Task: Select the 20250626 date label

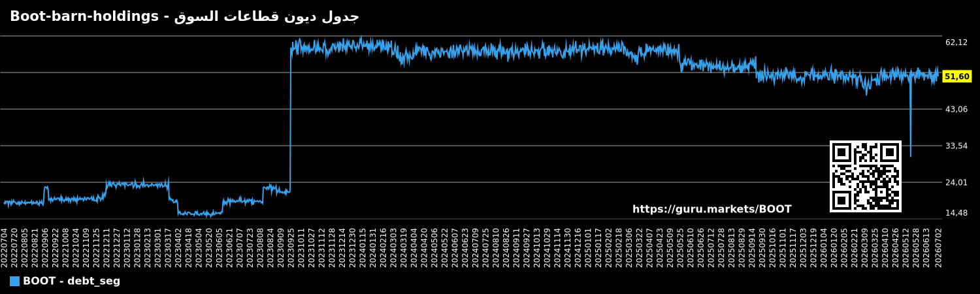Action: point(702,247)
